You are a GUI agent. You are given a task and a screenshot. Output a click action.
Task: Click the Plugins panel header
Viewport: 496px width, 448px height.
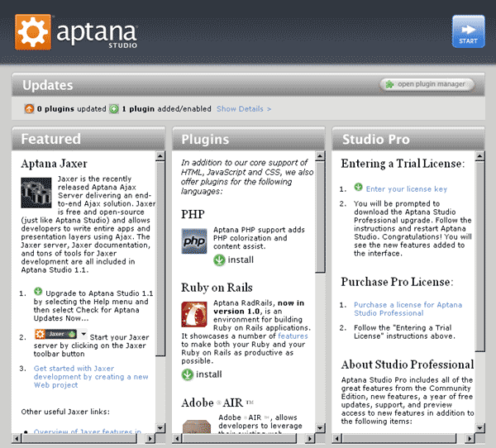coord(248,139)
